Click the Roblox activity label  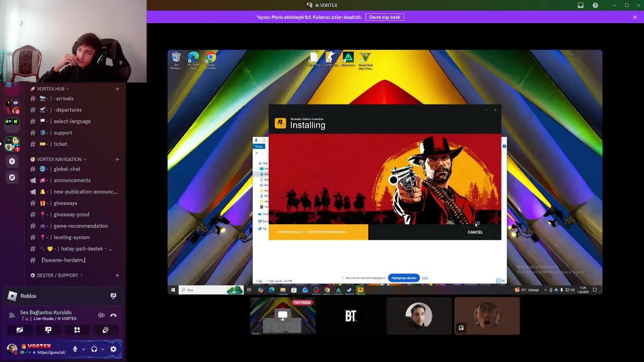(28, 296)
